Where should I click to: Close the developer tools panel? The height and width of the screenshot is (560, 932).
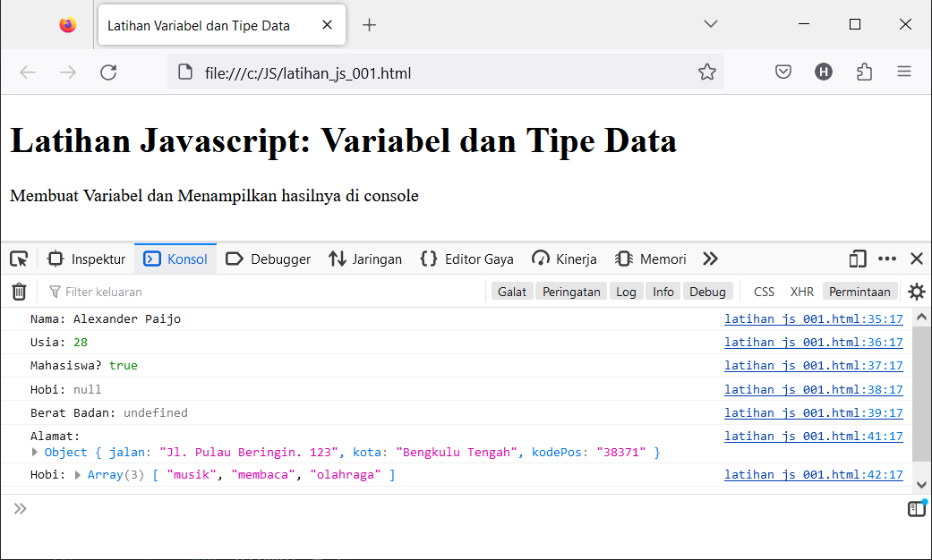pos(917,259)
